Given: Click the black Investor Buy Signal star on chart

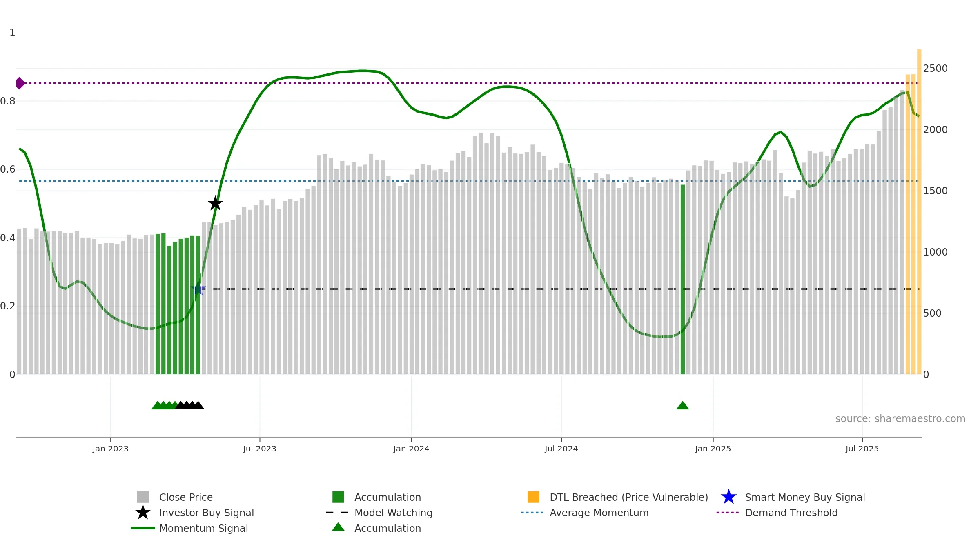Looking at the screenshot, I should click(215, 203).
